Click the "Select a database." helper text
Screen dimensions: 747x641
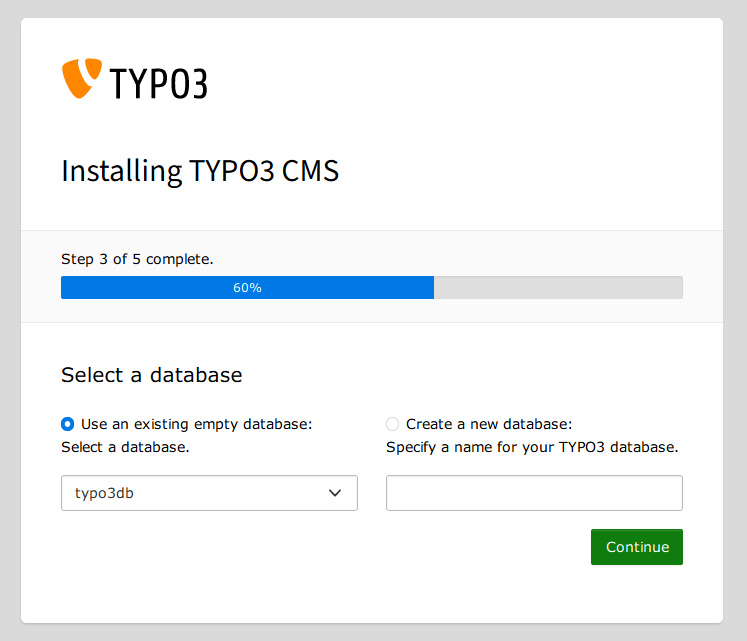pyautogui.click(x=125, y=447)
